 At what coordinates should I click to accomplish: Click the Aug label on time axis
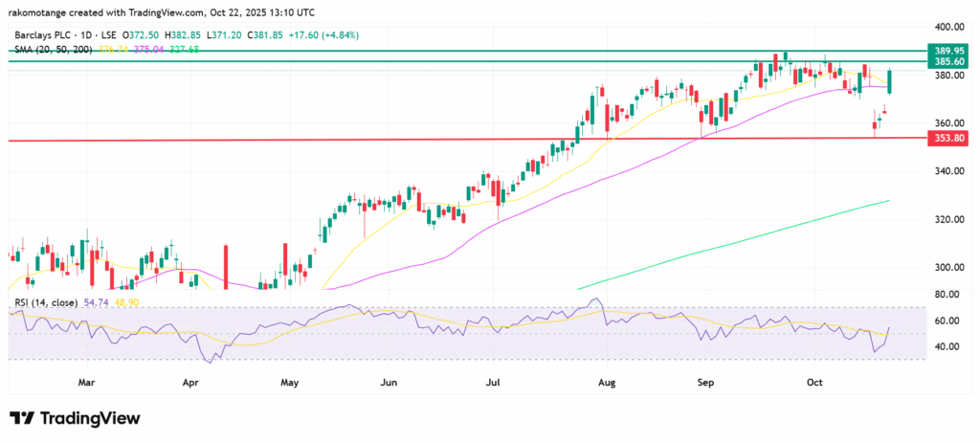[605, 383]
